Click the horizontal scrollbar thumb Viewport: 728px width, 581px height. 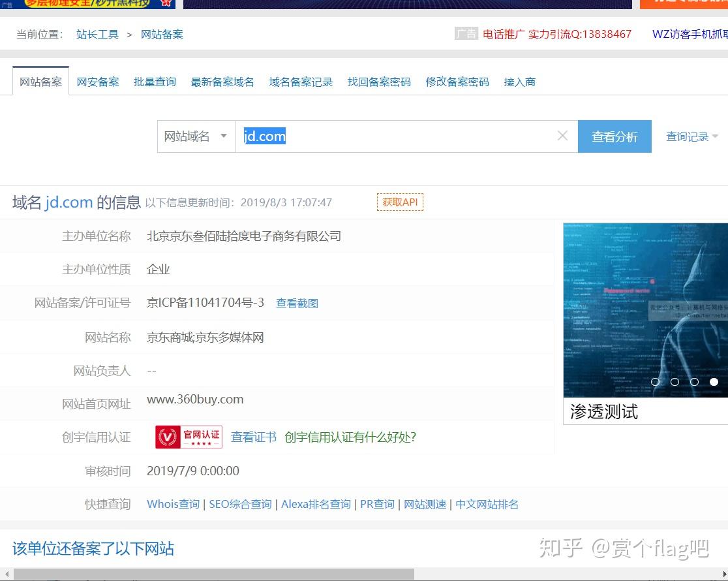click(x=213, y=574)
